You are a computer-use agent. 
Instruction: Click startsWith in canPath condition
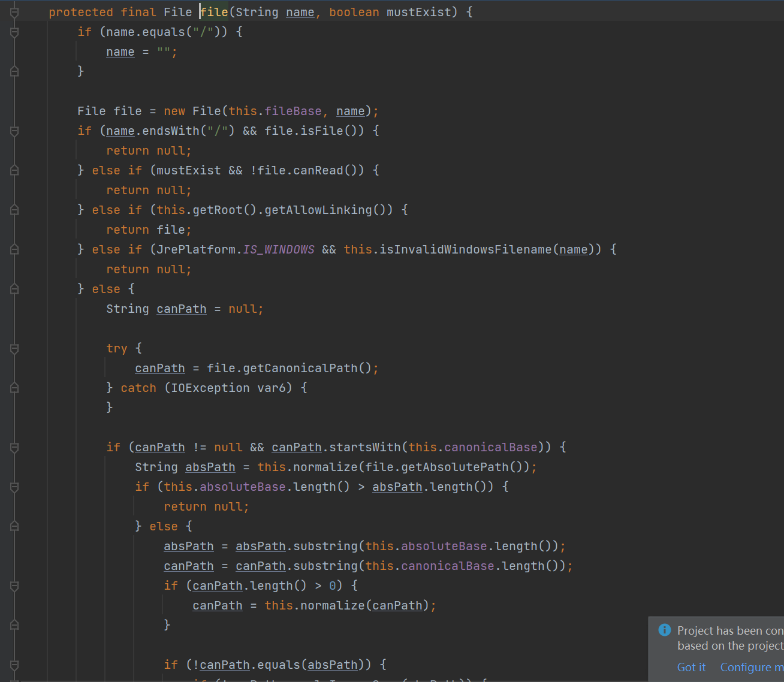pyautogui.click(x=365, y=447)
